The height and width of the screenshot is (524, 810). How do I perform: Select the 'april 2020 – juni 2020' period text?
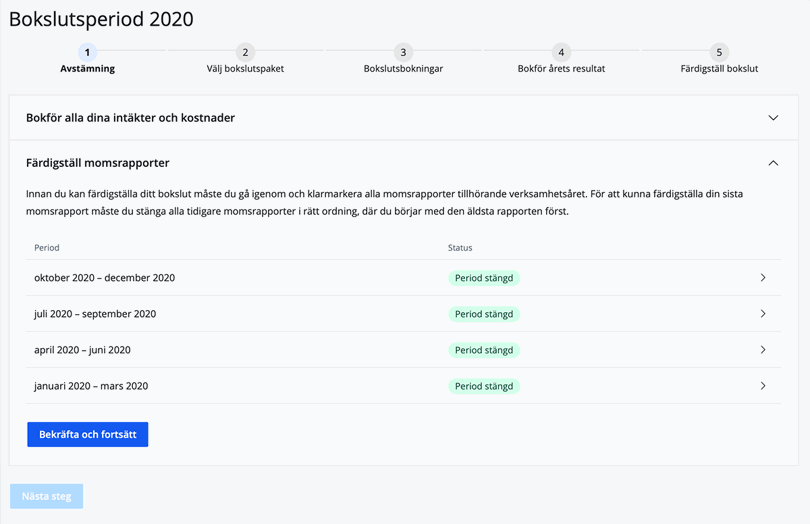click(82, 350)
